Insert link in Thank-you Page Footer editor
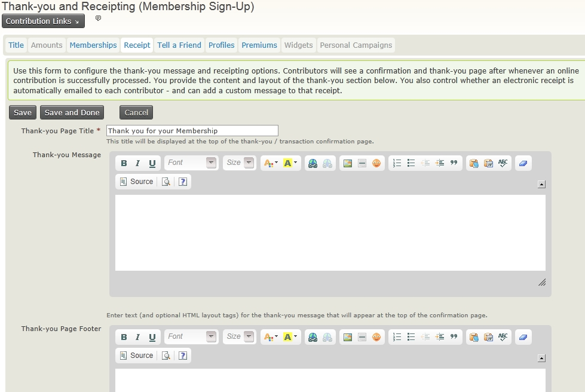 point(313,337)
